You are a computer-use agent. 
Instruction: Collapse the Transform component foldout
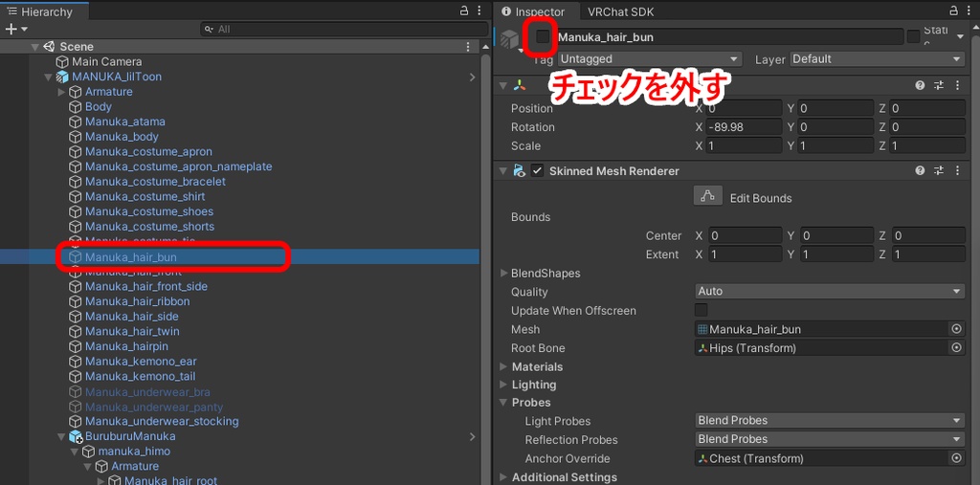coord(503,86)
